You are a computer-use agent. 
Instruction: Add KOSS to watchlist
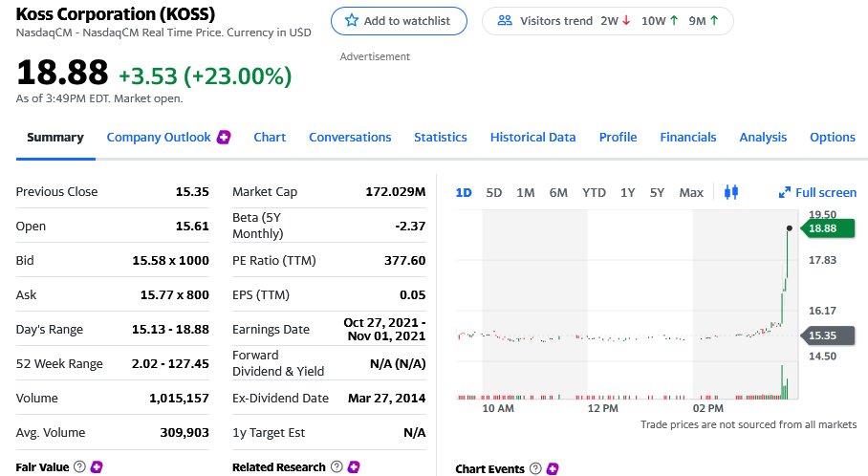(399, 21)
